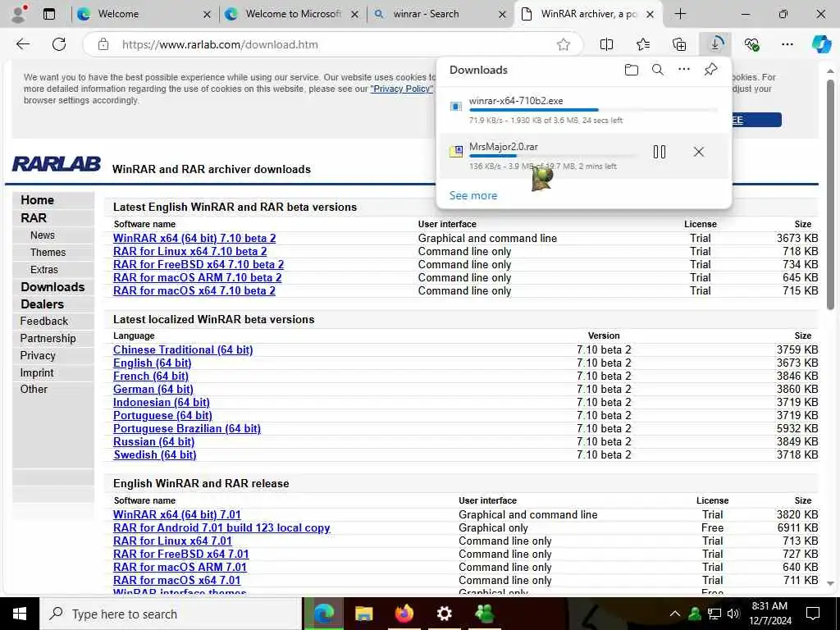
Task: Toggle the Downloads toolbar button
Action: tap(715, 44)
